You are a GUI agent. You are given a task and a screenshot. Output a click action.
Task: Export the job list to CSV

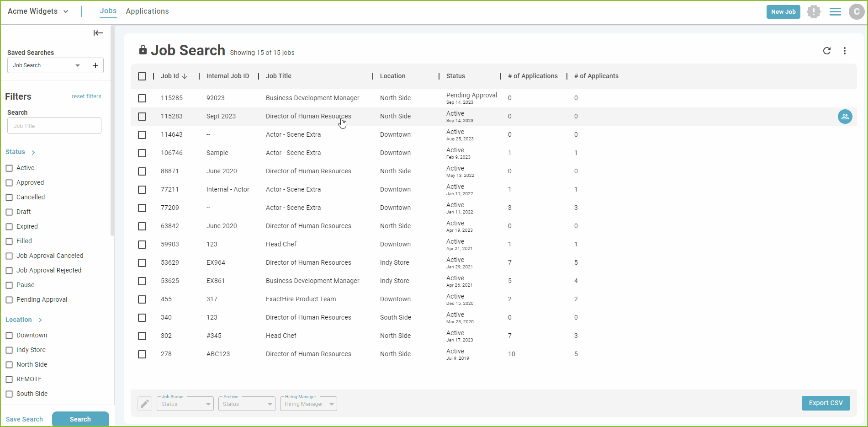[826, 403]
